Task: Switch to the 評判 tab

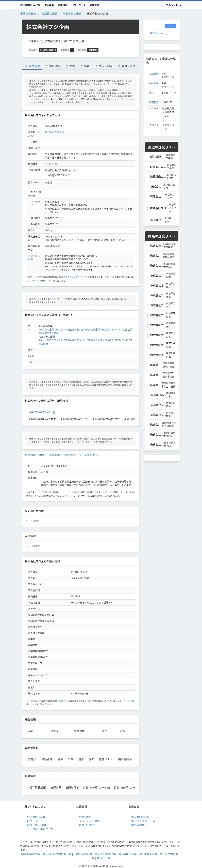Action: 85,66
